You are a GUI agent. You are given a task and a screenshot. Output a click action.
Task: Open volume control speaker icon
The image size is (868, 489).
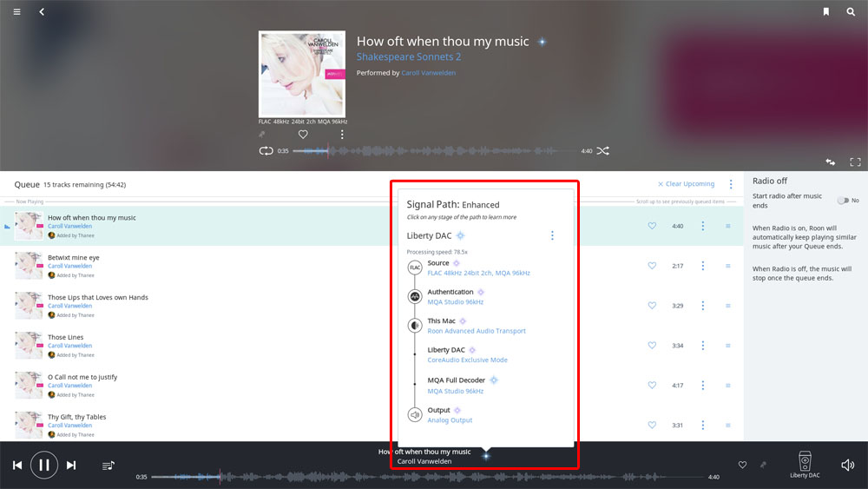click(847, 466)
